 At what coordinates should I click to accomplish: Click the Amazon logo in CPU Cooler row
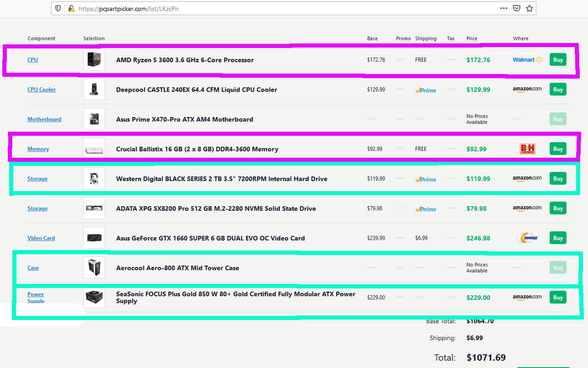click(x=527, y=89)
